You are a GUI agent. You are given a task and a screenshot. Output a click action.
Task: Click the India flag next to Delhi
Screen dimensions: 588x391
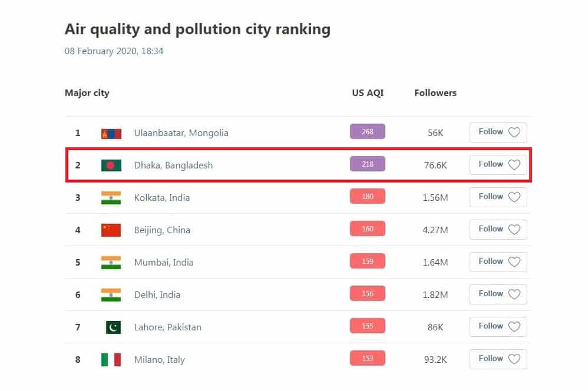111,295
